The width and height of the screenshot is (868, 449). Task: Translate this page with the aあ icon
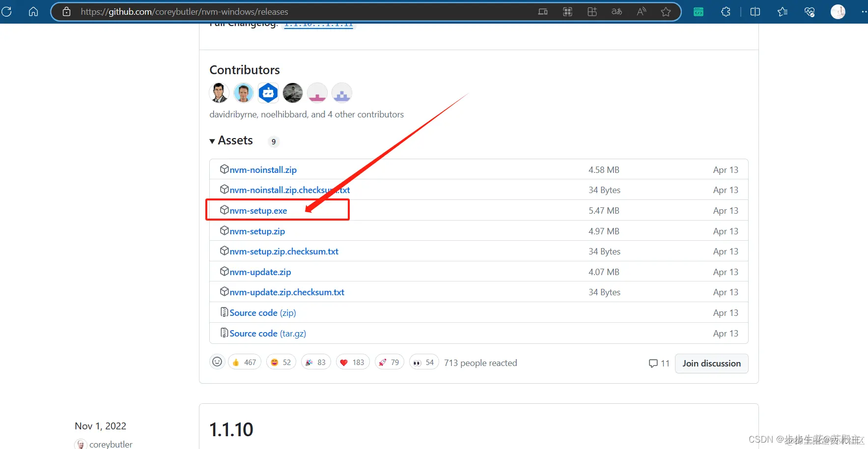coord(616,11)
